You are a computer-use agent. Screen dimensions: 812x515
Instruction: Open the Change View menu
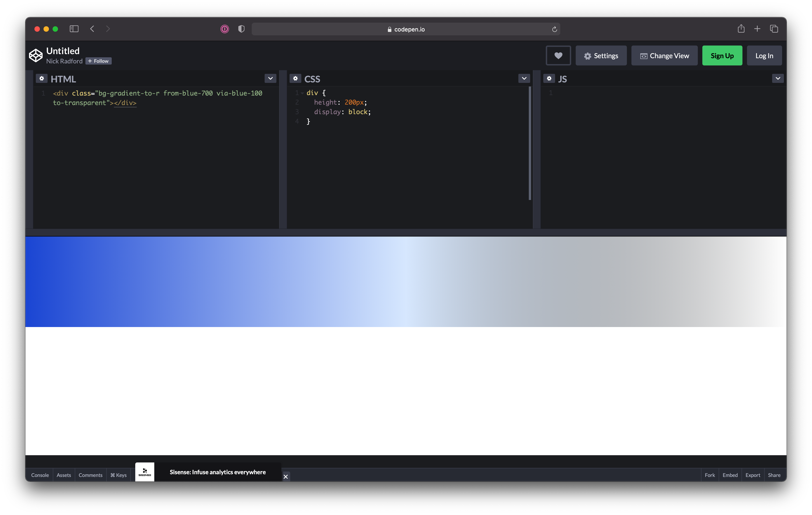664,56
